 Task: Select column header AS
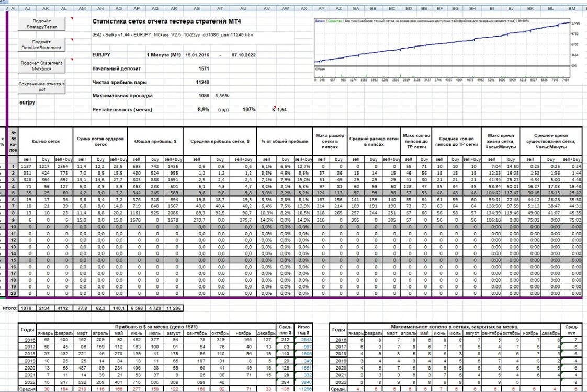pos(197,8)
